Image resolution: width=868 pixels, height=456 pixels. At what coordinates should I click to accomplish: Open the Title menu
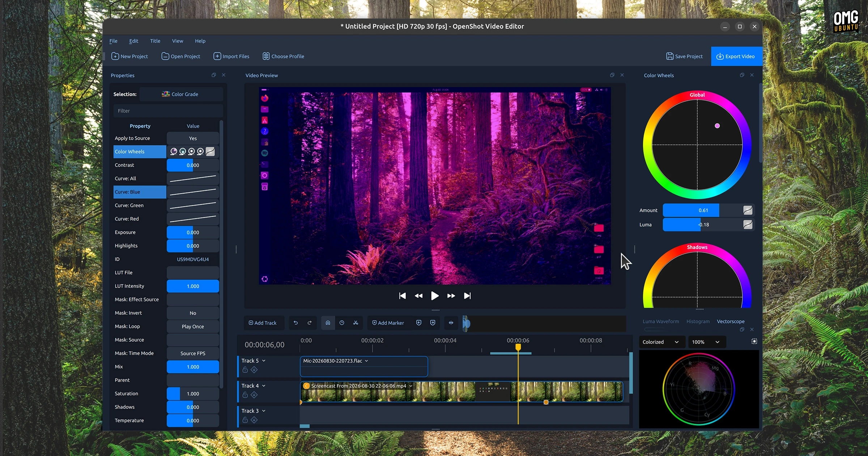point(155,41)
